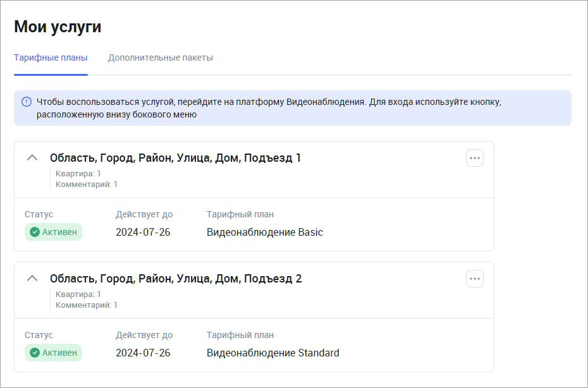Image resolution: width=588 pixels, height=388 pixels.
Task: Click the info icon in the blue banner
Action: pyautogui.click(x=27, y=102)
